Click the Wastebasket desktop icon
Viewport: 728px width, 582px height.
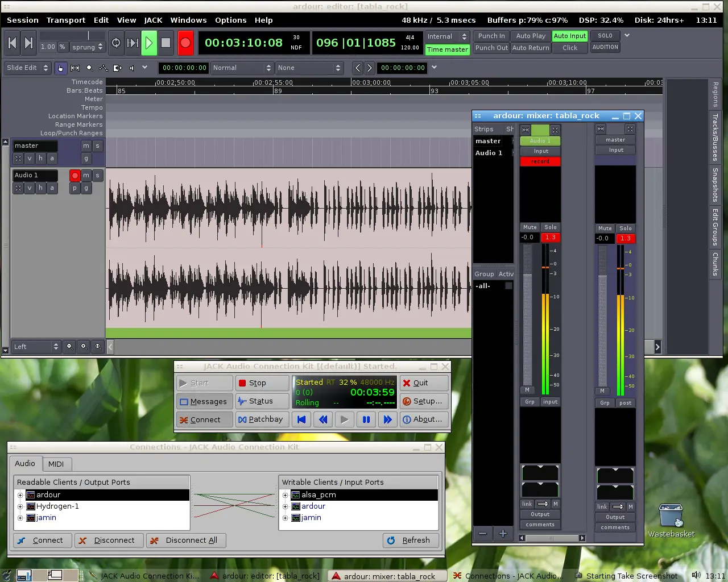coord(671,518)
